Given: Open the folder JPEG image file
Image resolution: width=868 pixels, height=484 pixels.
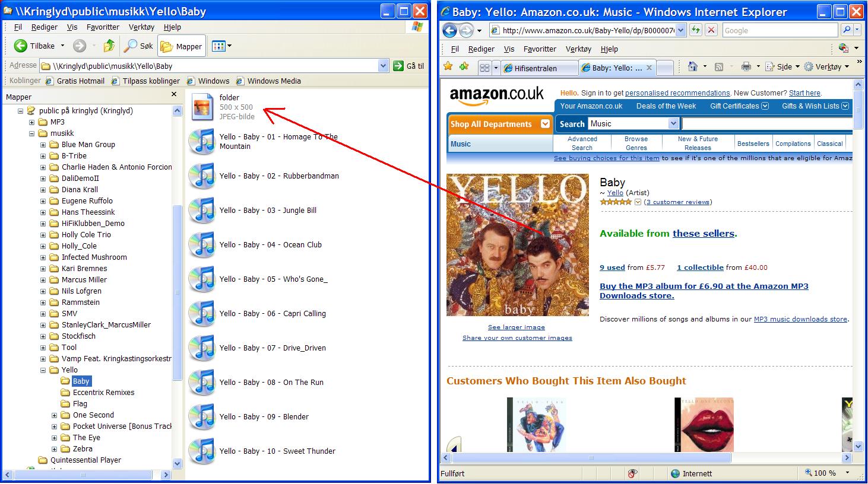Looking at the screenshot, I should 202,107.
